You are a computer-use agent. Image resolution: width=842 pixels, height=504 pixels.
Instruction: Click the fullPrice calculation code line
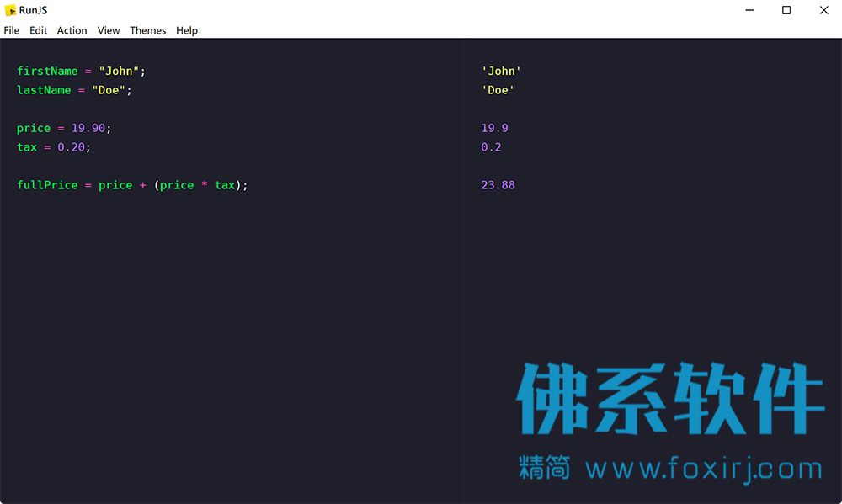pos(132,185)
